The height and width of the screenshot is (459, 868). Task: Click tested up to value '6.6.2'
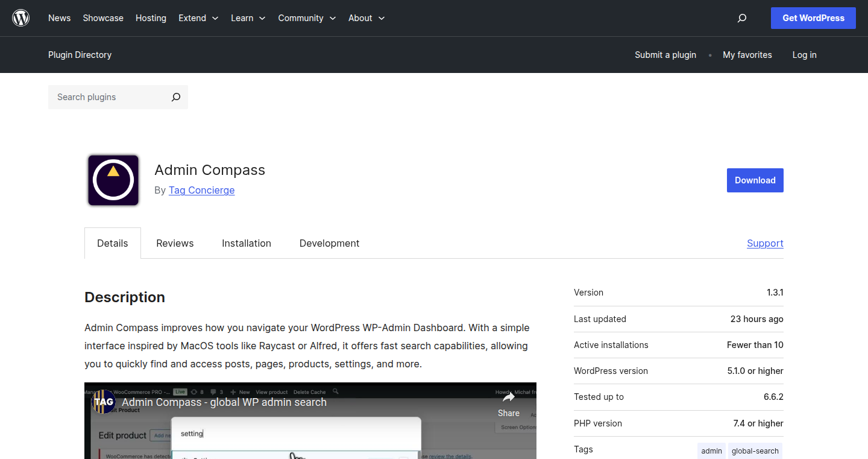[773, 397]
